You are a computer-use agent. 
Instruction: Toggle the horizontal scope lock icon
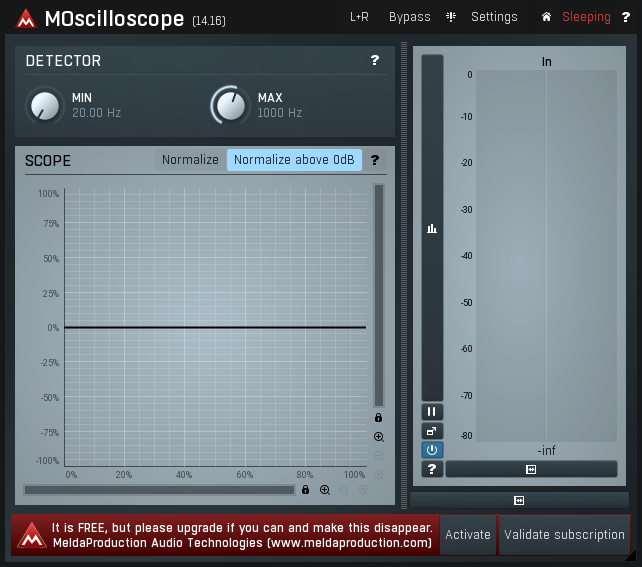click(305, 490)
